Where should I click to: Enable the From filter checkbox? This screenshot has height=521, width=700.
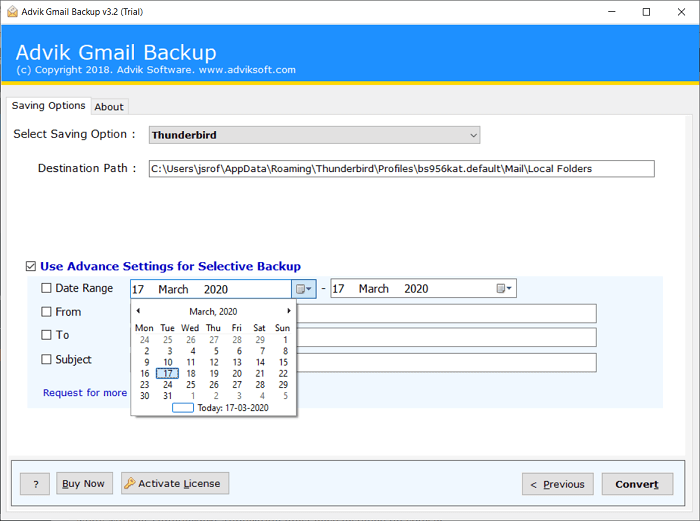pos(46,312)
